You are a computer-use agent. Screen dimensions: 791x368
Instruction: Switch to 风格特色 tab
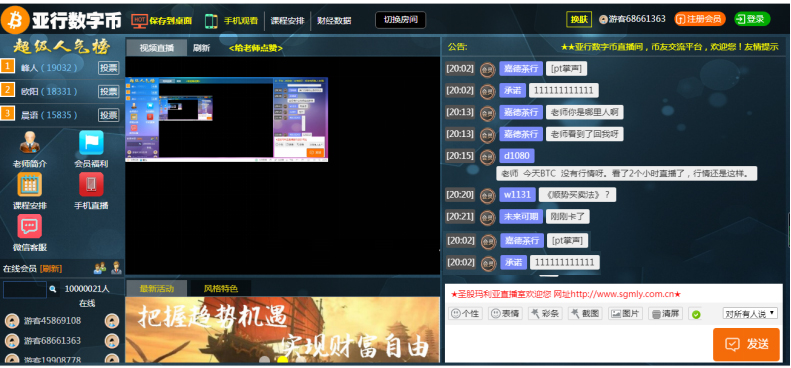[x=220, y=289]
